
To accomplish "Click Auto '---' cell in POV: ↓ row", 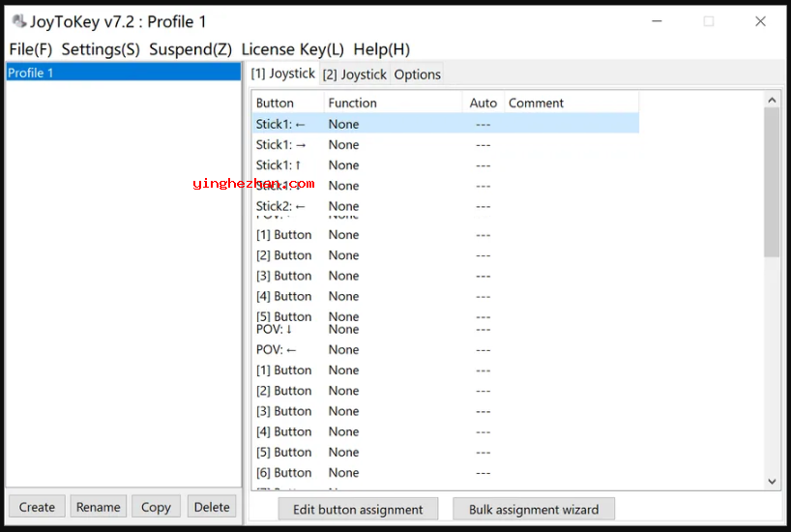I will point(483,330).
